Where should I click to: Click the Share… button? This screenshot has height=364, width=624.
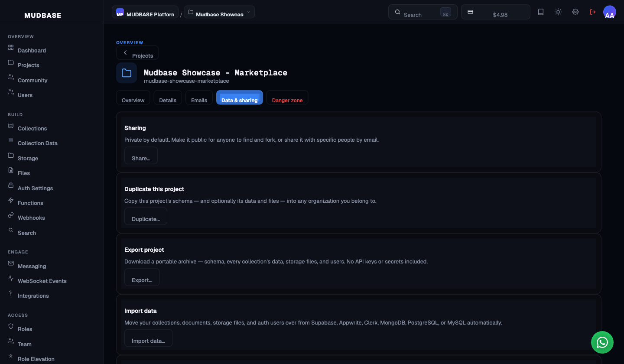(141, 156)
